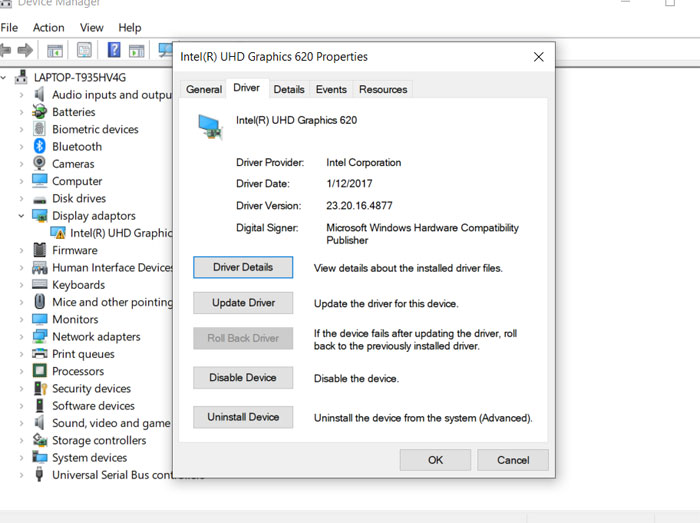This screenshot has width=700, height=523.
Task: Click the Disable Device button
Action: click(243, 378)
